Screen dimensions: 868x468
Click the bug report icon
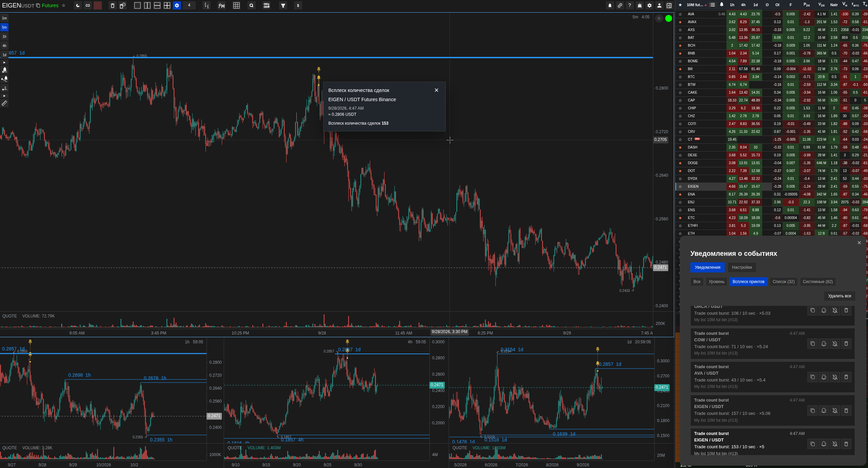[640, 5]
